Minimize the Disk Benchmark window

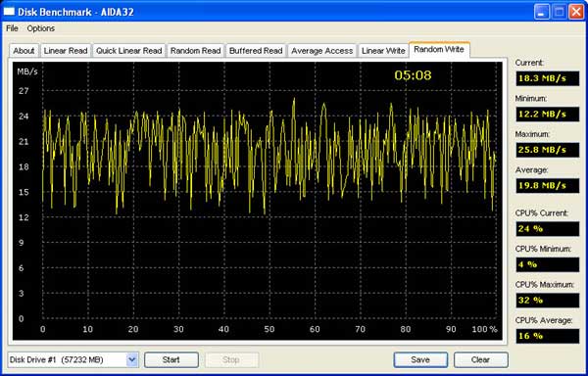541,12
